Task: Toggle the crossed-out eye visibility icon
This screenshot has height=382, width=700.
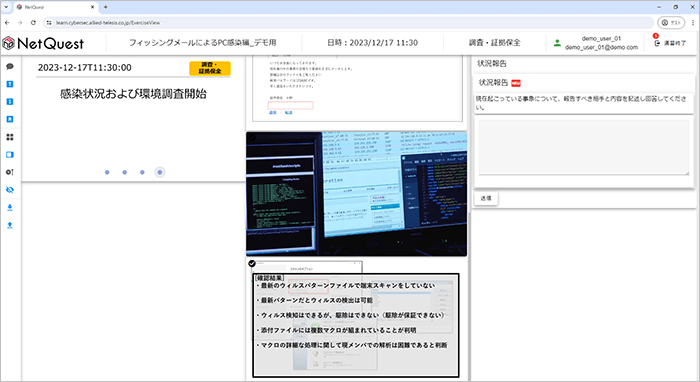Action: [10, 190]
